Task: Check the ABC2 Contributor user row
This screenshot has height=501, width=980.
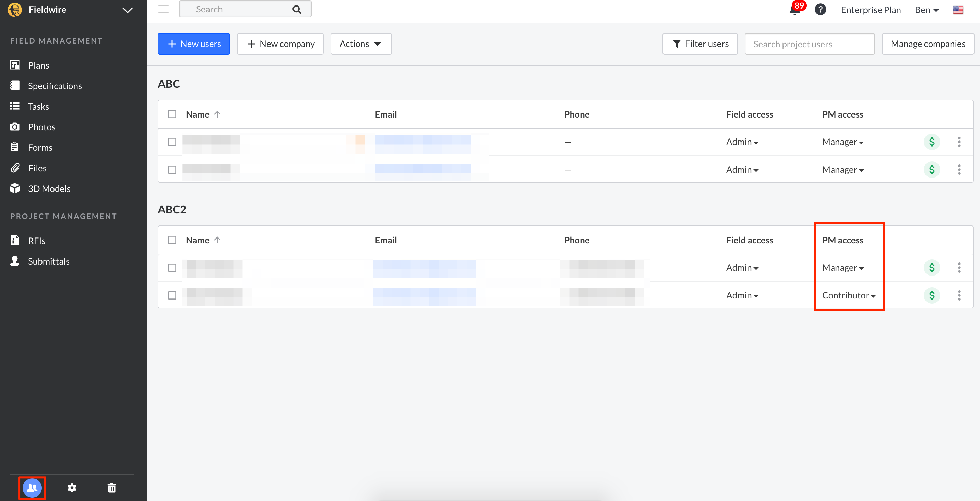Action: [x=172, y=295]
